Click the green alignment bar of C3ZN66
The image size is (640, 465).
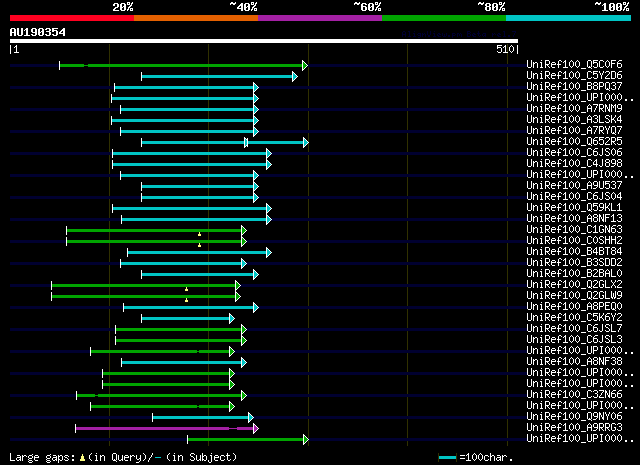[x=159, y=395]
